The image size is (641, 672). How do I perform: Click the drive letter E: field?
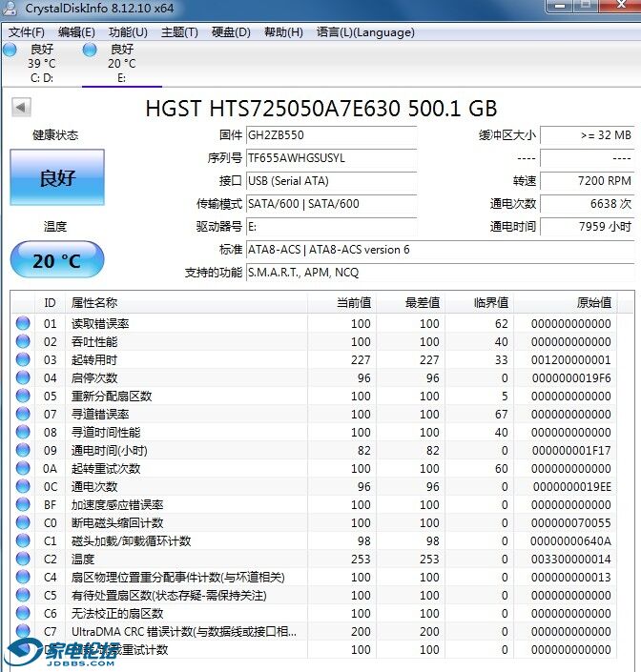click(x=332, y=227)
